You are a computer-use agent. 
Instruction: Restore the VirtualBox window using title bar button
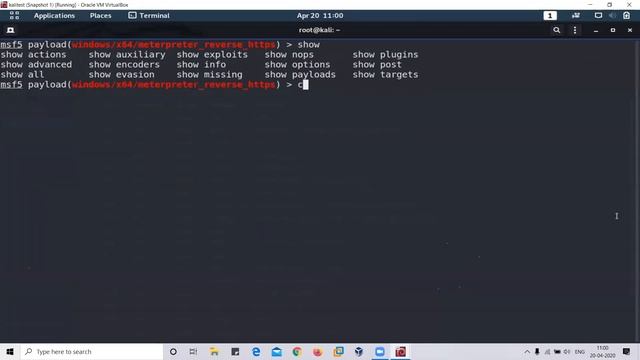click(609, 4)
